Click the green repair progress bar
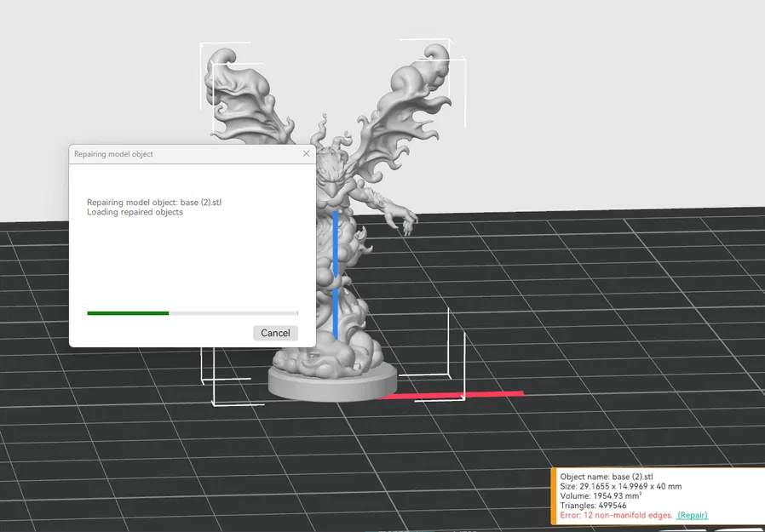Image resolution: width=765 pixels, height=532 pixels. [x=128, y=312]
